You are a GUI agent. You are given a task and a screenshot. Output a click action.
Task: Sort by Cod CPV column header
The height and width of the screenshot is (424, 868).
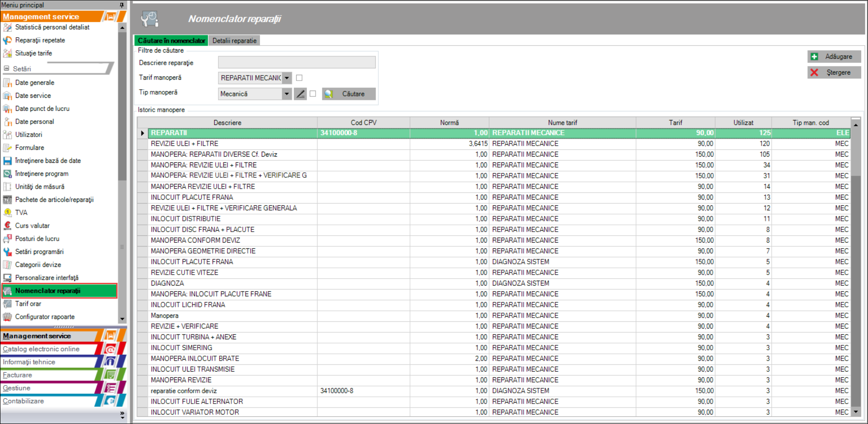point(363,123)
